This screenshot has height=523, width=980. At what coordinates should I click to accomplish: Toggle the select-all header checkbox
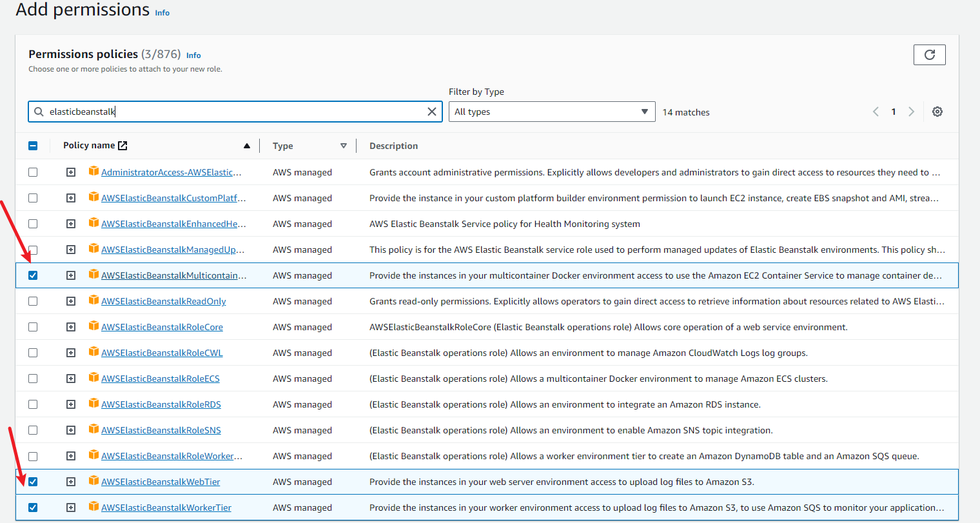pos(33,146)
